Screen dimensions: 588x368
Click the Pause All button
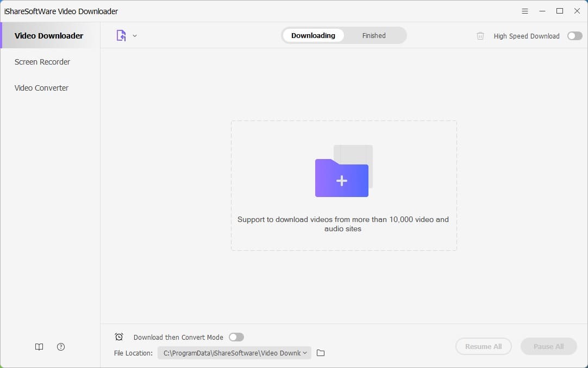tap(548, 346)
